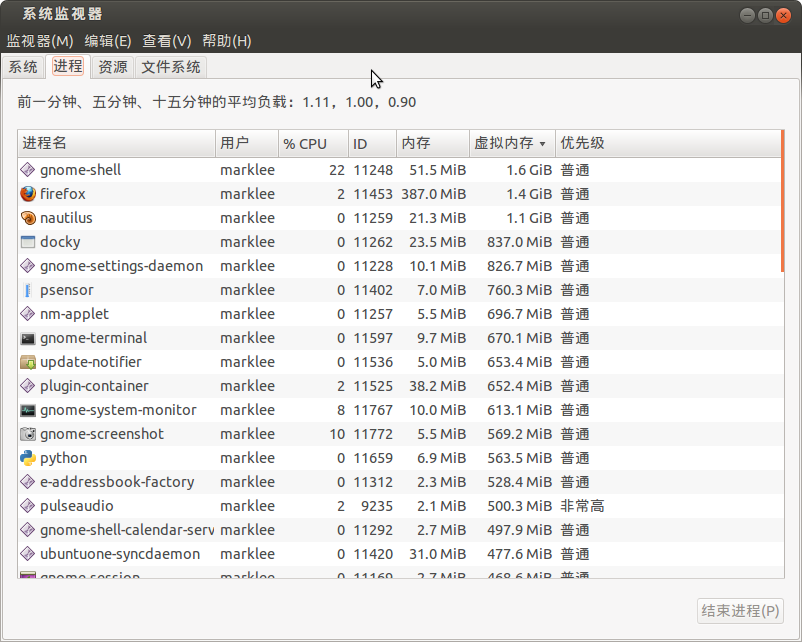This screenshot has width=802, height=642.
Task: Click the gnome-terminal icon
Action: [28, 338]
